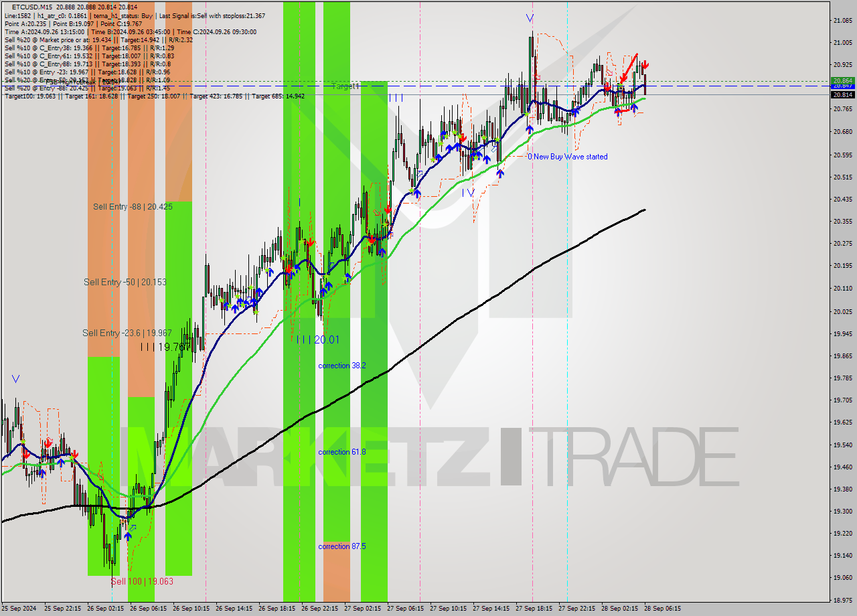
Task: Click the 19.060 price axis label
Action: (x=843, y=577)
